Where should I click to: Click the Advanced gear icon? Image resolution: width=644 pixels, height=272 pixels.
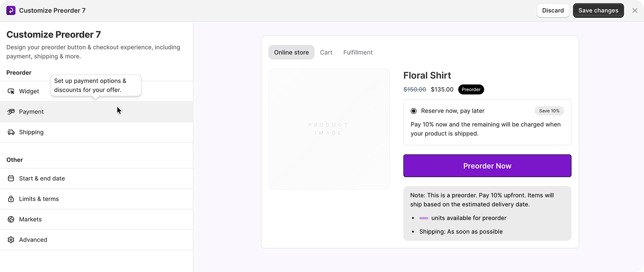[11, 240]
